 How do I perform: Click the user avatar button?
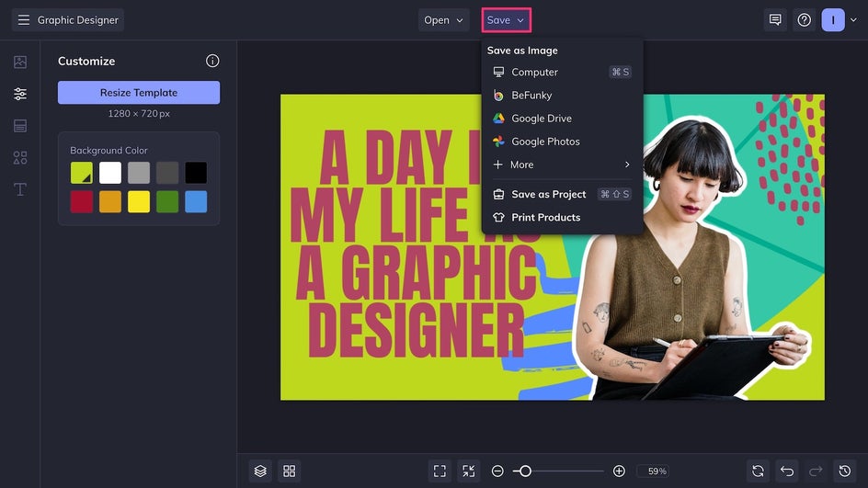coord(832,20)
